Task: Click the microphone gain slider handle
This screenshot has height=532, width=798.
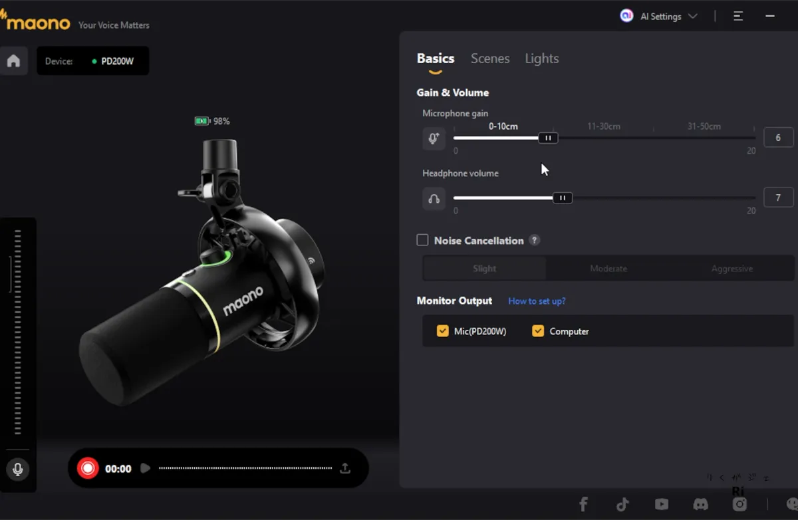Action: coord(548,138)
